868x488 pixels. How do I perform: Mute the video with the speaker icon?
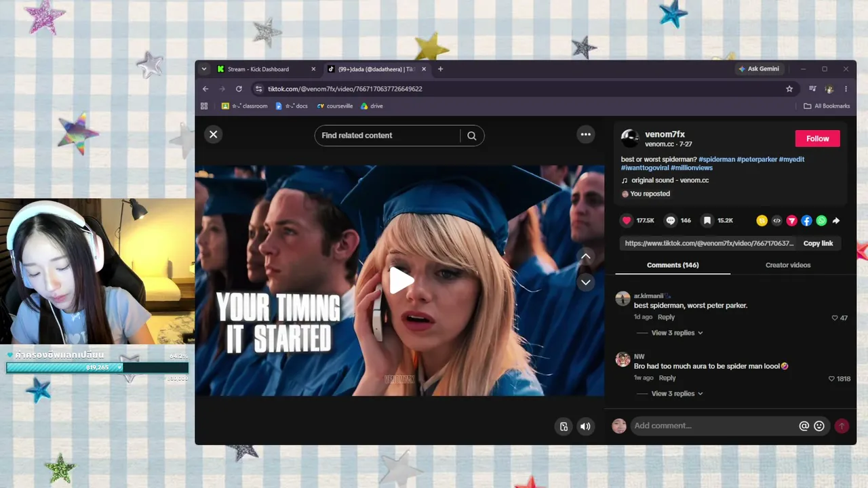click(585, 426)
